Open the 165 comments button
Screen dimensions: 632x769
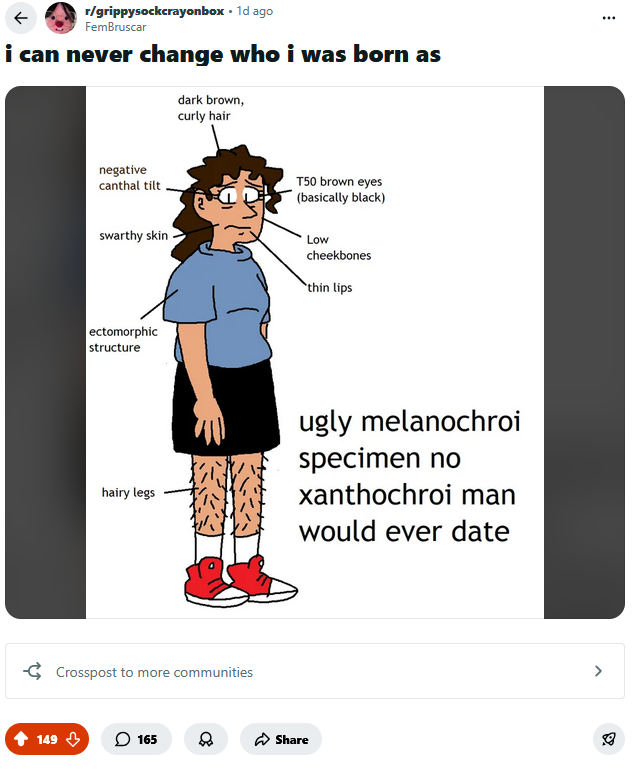tap(136, 739)
